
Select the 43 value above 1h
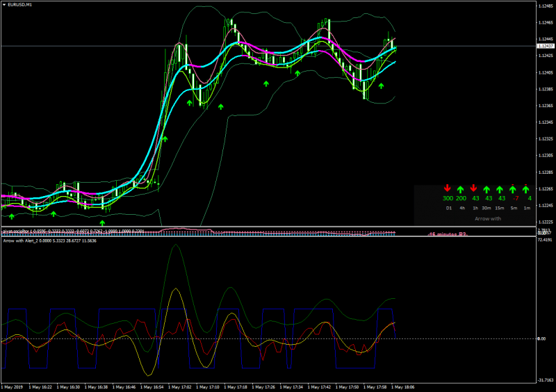pyautogui.click(x=475, y=199)
